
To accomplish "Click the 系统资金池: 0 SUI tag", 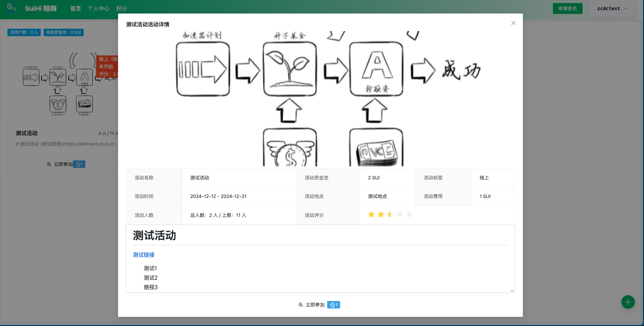I will click(x=63, y=32).
